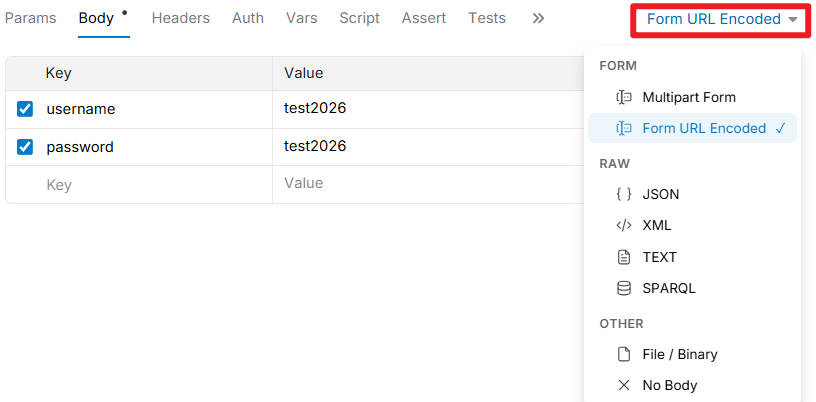
Task: Select the Tests tab
Action: (x=487, y=18)
